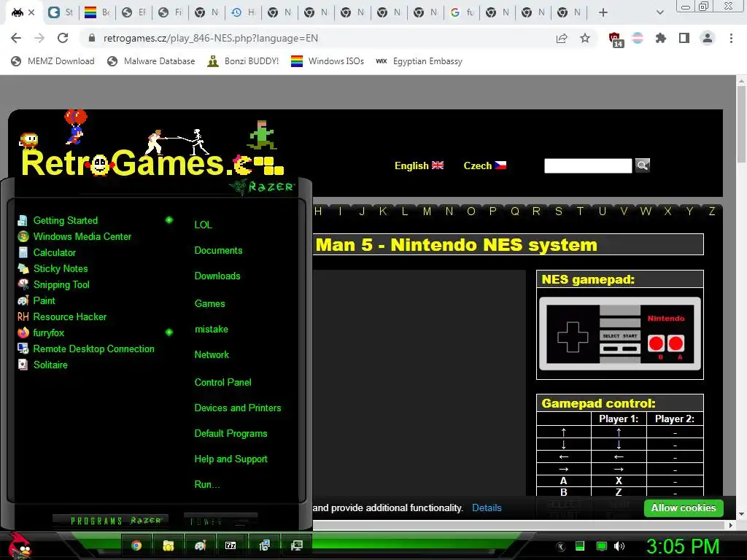
Task: Open Control Panel
Action: pos(222,382)
